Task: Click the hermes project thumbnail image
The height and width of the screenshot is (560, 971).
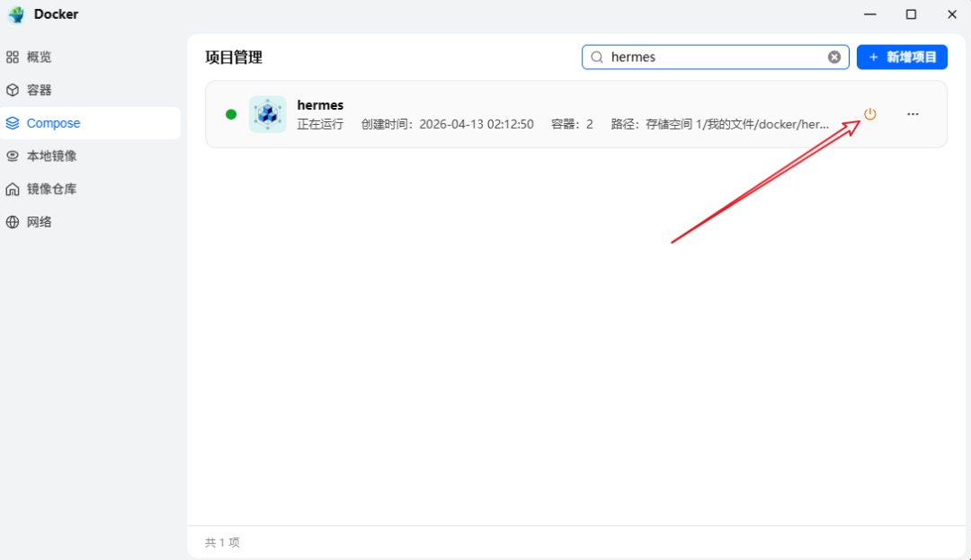Action: [x=267, y=114]
